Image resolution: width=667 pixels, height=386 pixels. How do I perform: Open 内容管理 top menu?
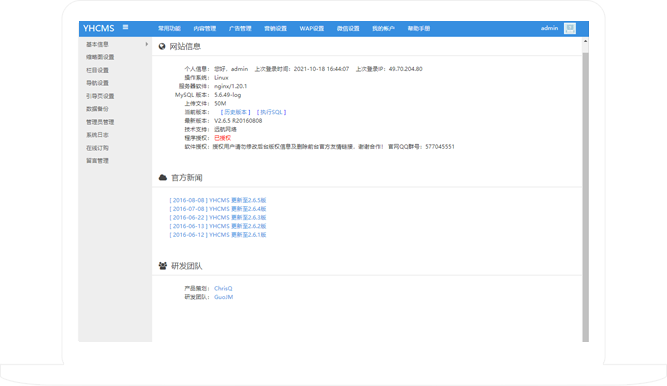(205, 29)
